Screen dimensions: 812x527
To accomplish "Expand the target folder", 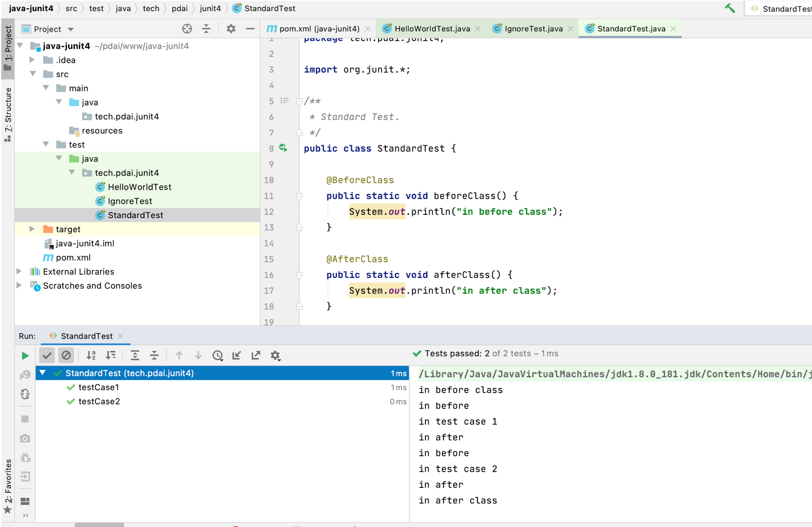I will click(32, 229).
